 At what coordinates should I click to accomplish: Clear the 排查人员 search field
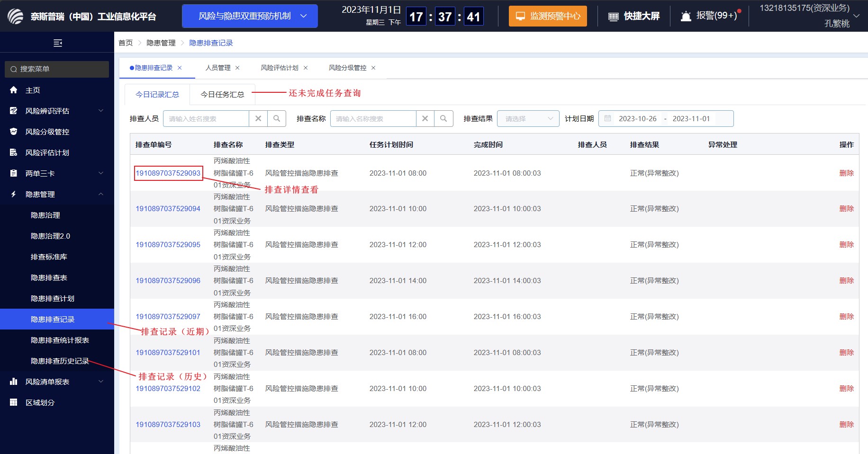258,119
